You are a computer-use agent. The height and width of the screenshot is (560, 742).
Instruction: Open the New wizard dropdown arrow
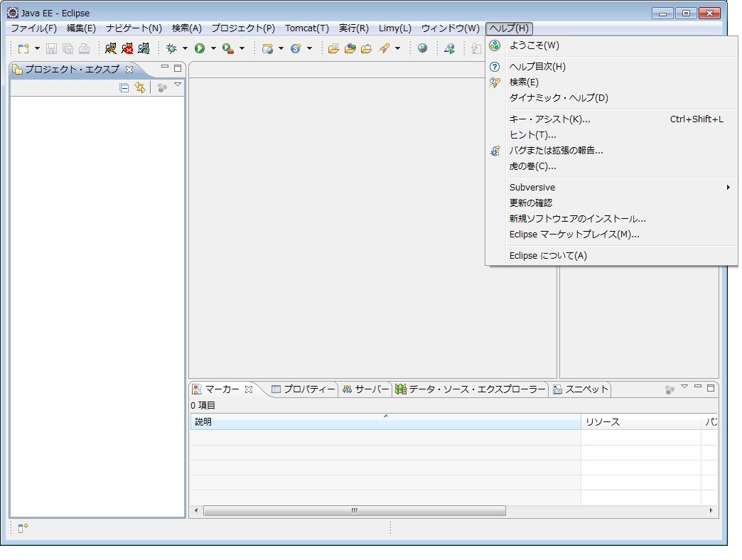(37, 48)
